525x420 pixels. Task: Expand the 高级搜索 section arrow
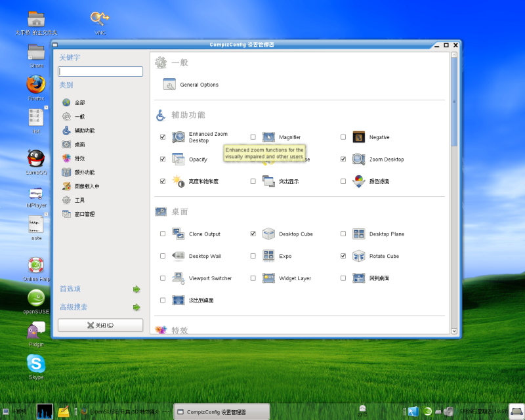pos(136,307)
